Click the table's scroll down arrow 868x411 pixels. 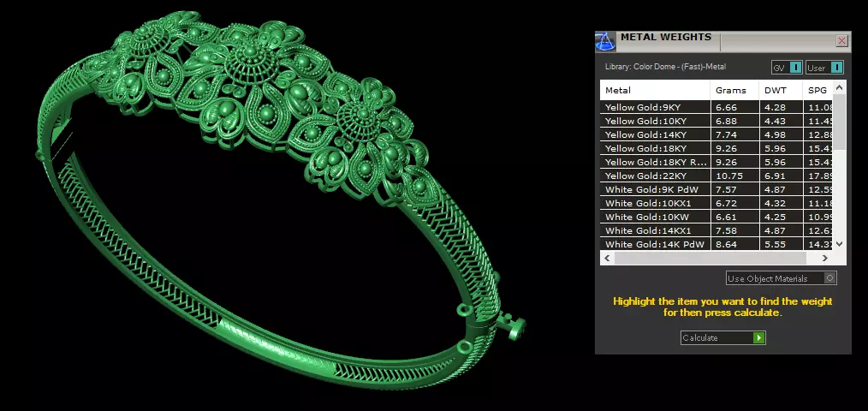tap(839, 244)
